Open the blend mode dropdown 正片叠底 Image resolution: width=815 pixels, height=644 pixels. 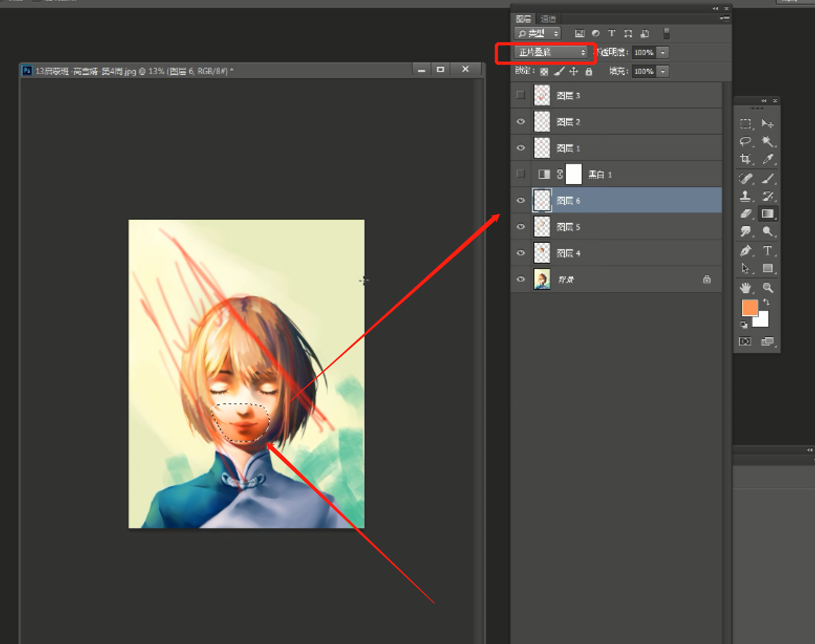pyautogui.click(x=551, y=52)
